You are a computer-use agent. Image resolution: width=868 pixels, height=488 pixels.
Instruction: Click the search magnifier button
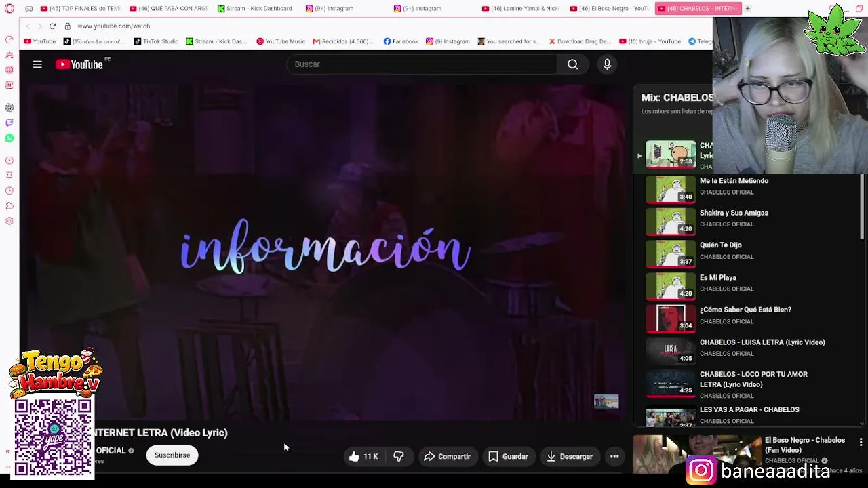click(x=572, y=64)
